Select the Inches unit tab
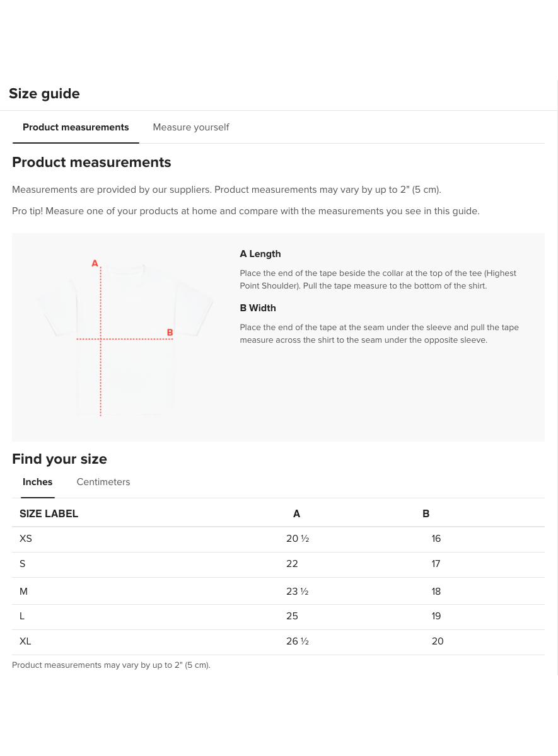 click(38, 482)
